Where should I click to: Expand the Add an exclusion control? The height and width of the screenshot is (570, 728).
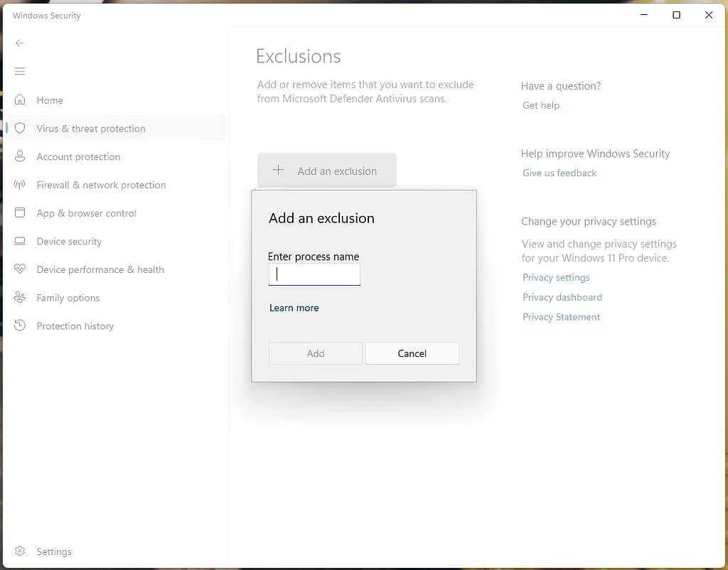[326, 171]
